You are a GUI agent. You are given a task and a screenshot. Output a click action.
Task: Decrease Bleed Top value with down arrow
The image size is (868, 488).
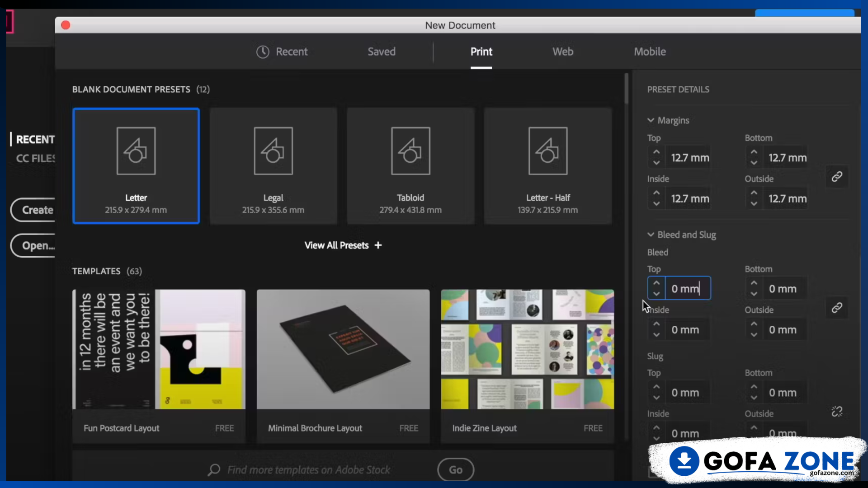(656, 294)
